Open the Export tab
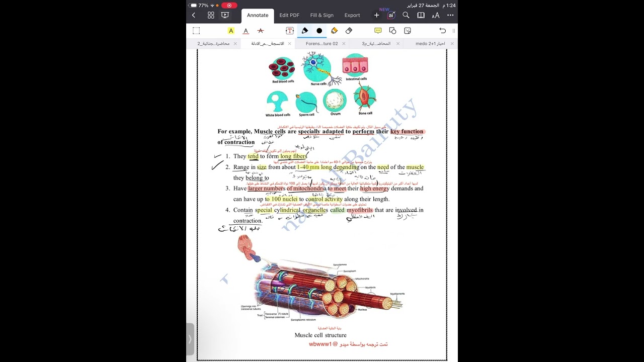This screenshot has height=362, width=644. pos(352,16)
